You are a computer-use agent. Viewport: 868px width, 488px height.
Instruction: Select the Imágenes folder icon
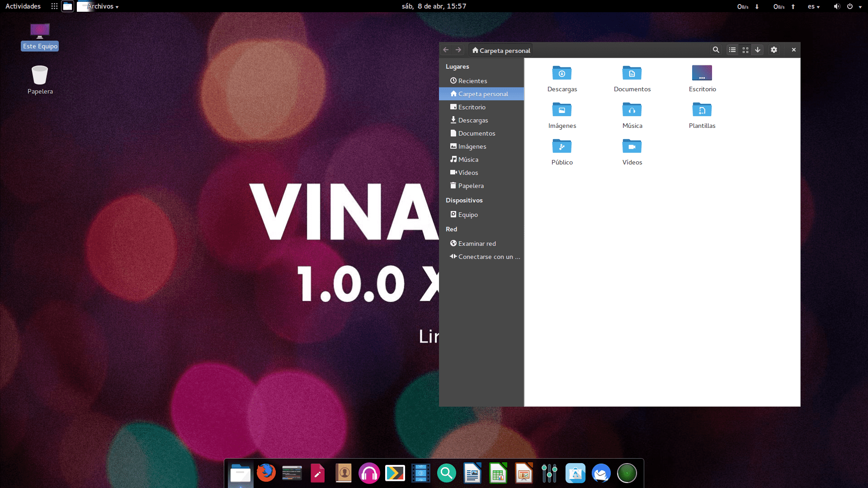[562, 110]
